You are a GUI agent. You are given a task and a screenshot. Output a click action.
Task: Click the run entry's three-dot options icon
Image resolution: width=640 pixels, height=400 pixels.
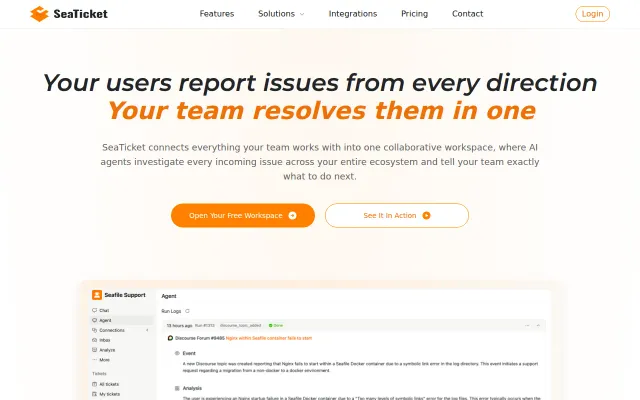[x=527, y=325]
